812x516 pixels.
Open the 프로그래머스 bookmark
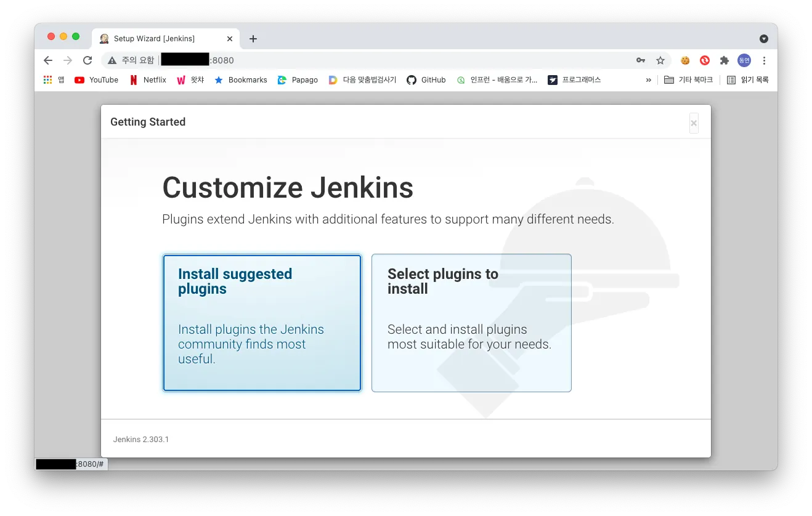tap(574, 80)
